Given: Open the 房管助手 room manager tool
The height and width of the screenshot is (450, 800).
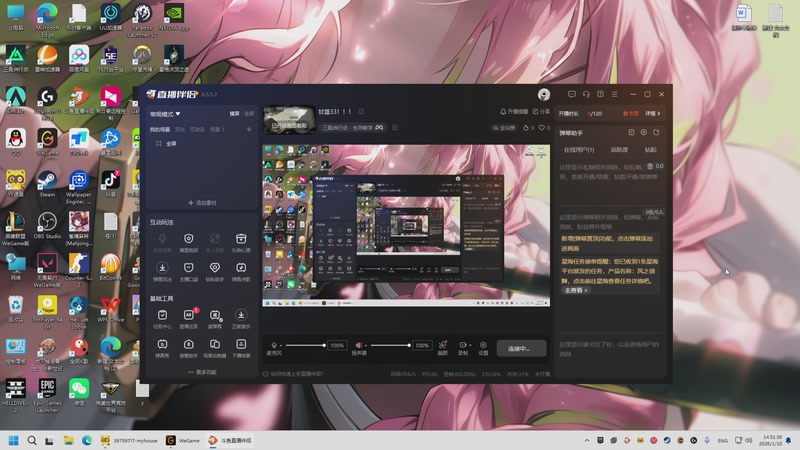Looking at the screenshot, I should pyautogui.click(x=188, y=348).
